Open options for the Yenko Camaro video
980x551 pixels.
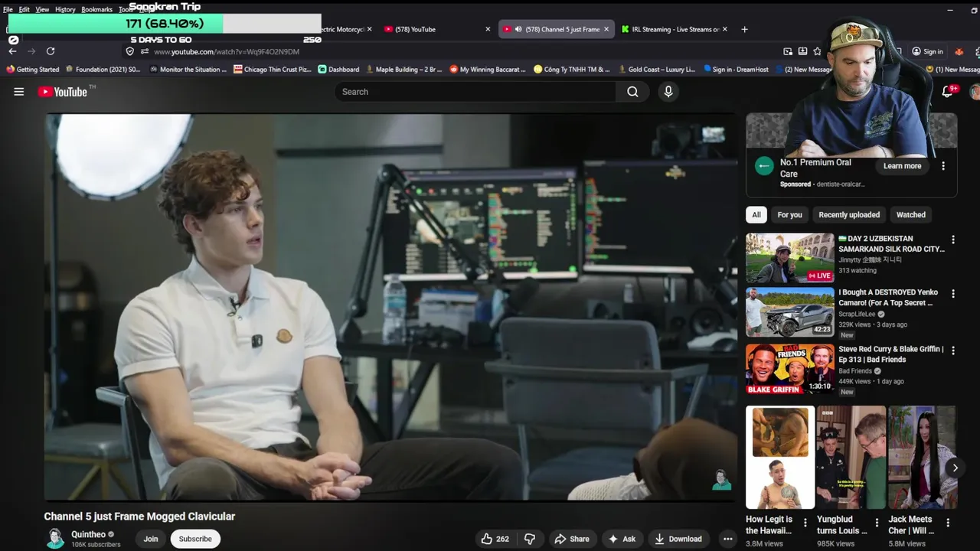[953, 294]
